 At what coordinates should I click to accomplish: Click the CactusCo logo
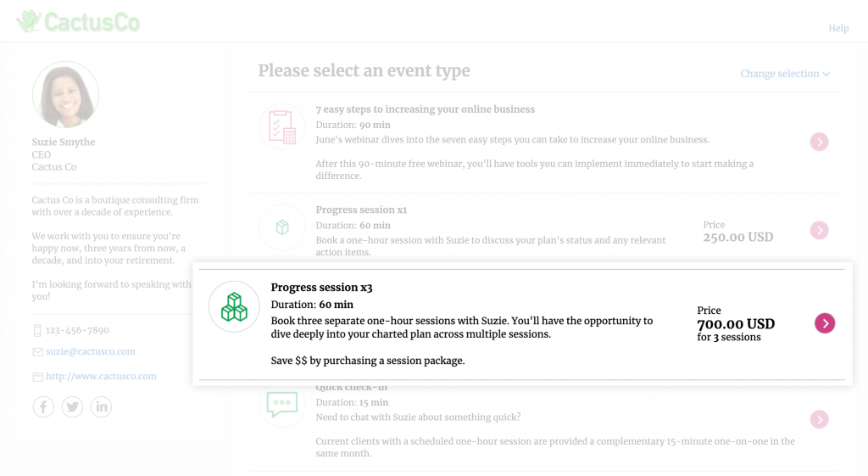pyautogui.click(x=78, y=22)
